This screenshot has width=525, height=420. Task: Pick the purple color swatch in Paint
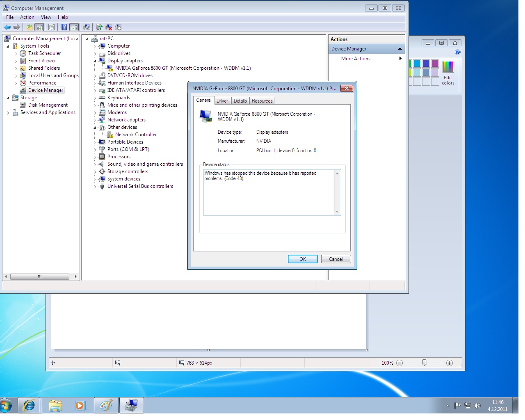[x=435, y=64]
